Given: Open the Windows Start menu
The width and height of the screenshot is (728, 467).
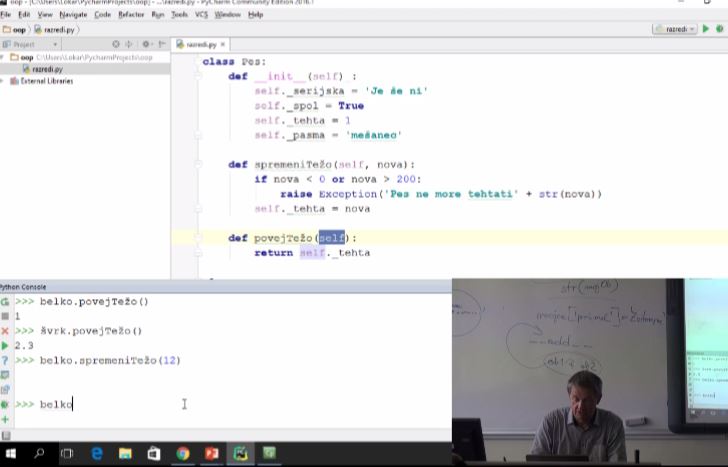Looking at the screenshot, I should tap(12, 454).
